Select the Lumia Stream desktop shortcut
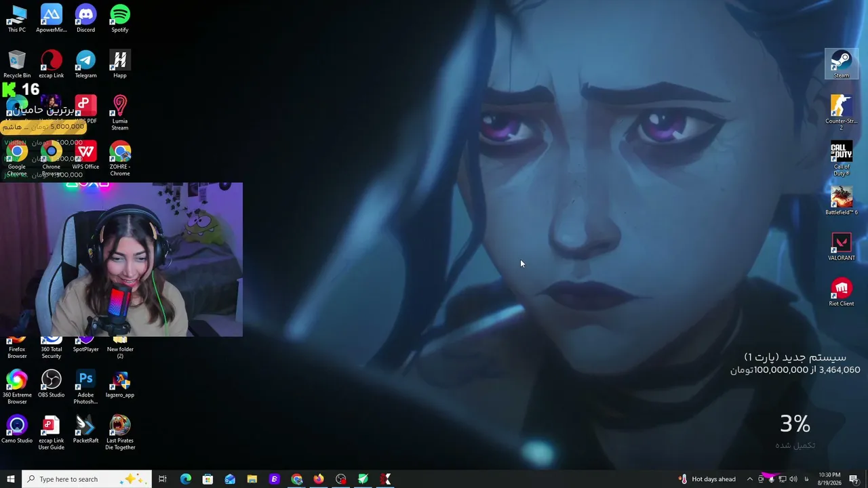This screenshot has width=868, height=488. click(120, 113)
